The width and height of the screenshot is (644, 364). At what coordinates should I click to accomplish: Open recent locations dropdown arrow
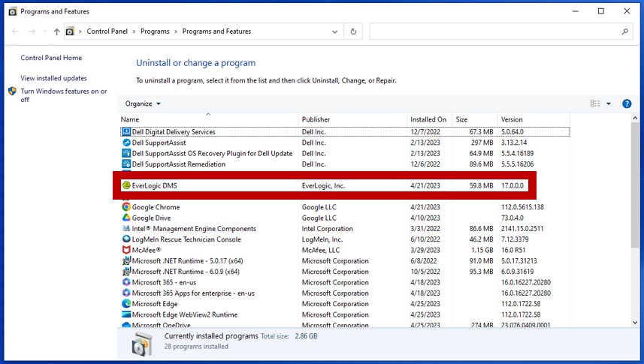[45, 32]
